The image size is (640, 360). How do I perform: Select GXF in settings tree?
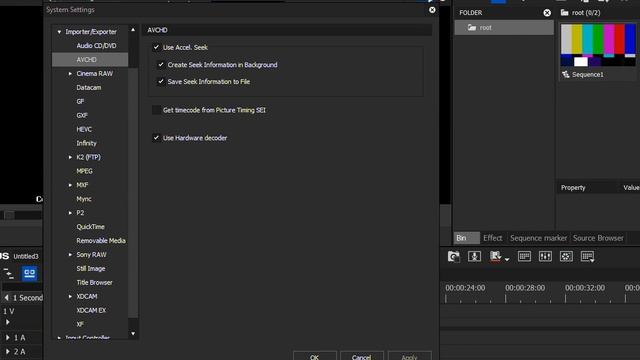point(82,116)
